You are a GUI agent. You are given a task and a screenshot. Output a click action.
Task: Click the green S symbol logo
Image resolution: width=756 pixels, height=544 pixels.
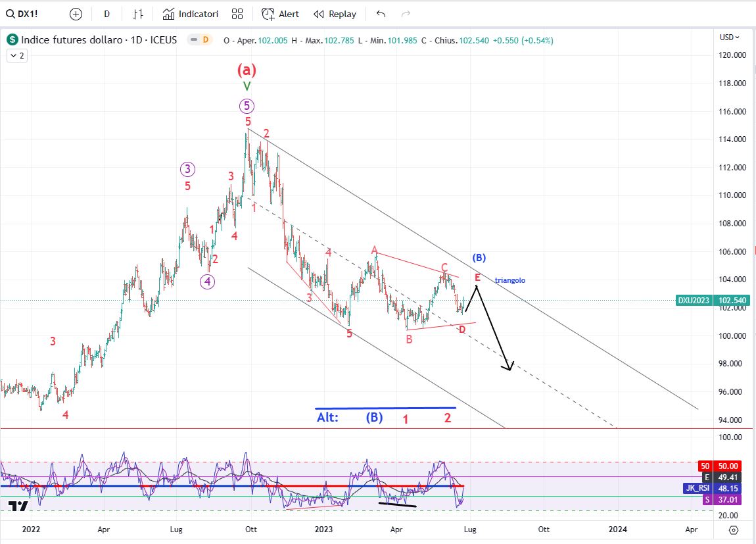point(12,40)
